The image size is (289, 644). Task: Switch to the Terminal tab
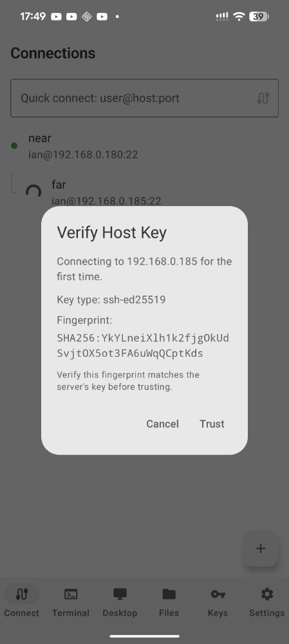coord(71,601)
